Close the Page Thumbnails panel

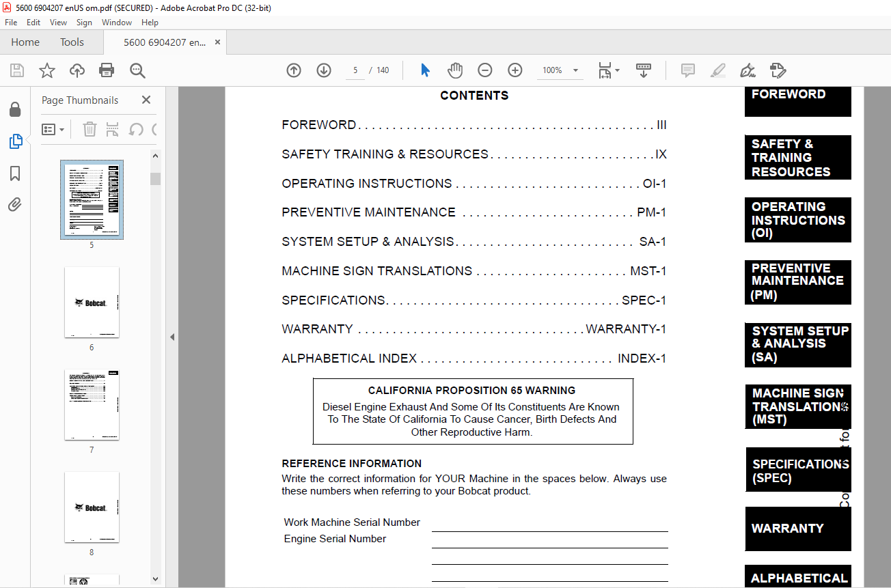pos(146,100)
